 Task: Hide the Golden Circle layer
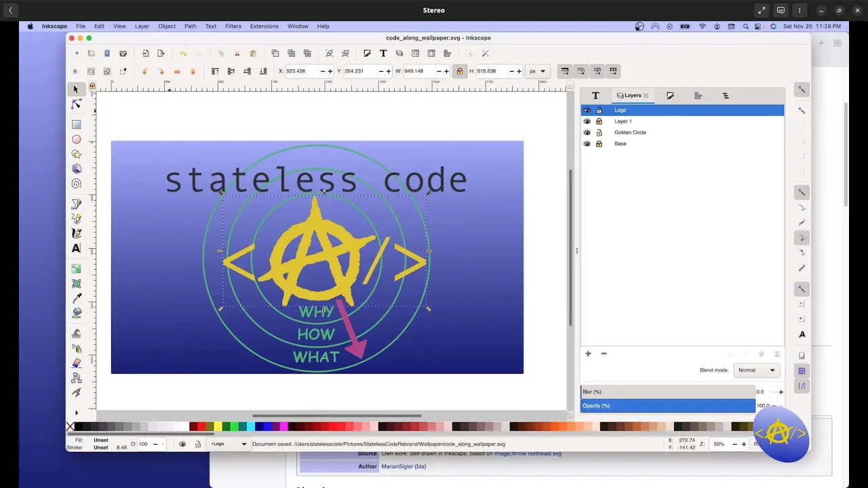[587, 133]
